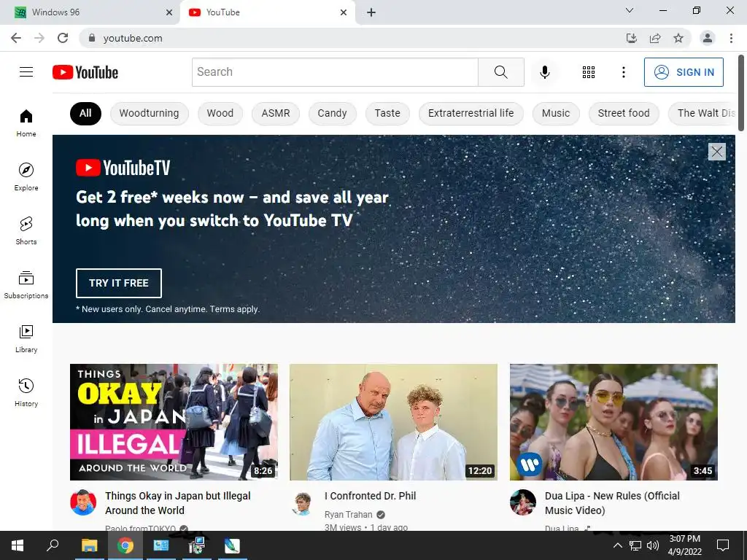Start voice search with microphone icon
Viewport: 747px width, 560px height.
[x=545, y=72]
